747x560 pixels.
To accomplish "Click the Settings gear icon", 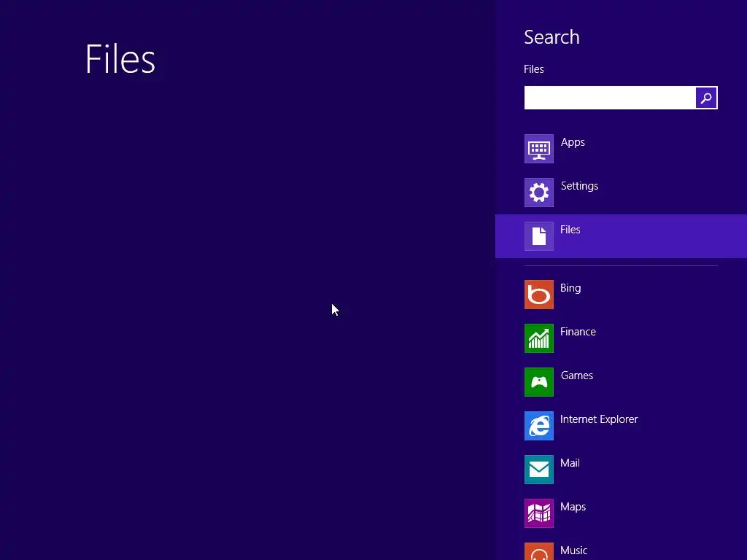I will click(x=539, y=192).
